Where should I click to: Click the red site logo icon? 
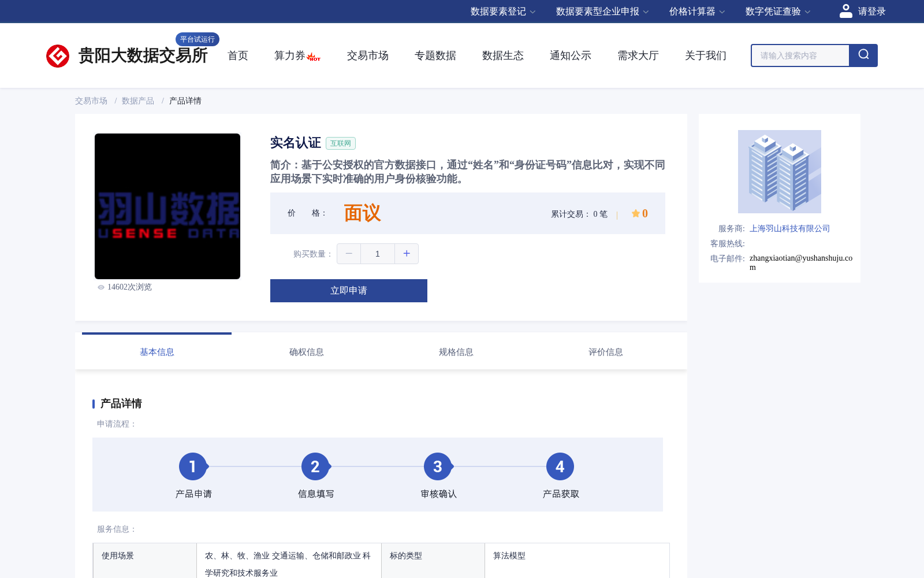coord(58,56)
